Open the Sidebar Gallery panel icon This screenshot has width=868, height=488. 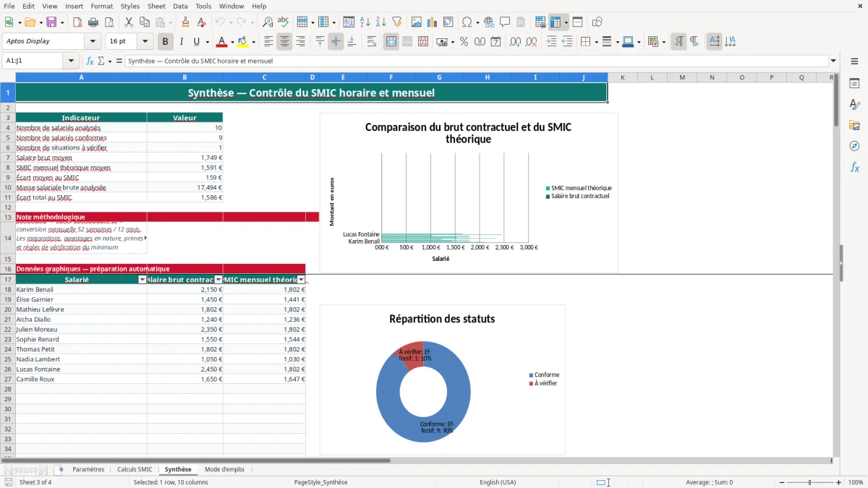click(x=854, y=125)
